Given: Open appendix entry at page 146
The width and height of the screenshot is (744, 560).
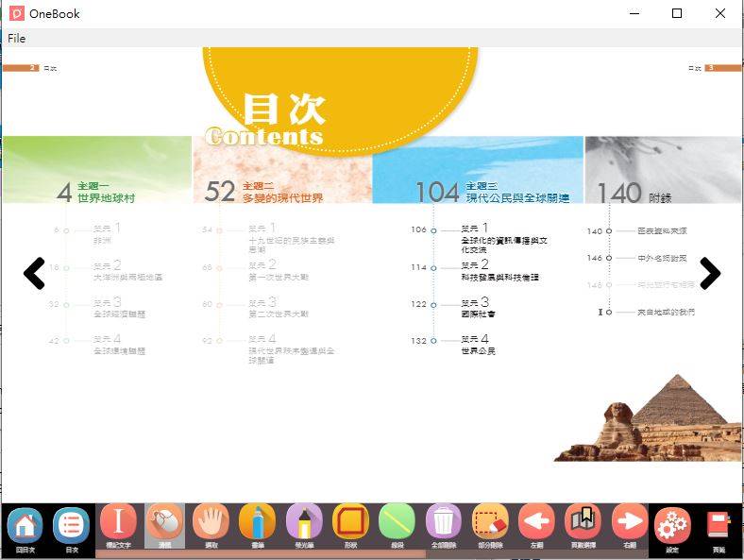Looking at the screenshot, I should click(636, 258).
